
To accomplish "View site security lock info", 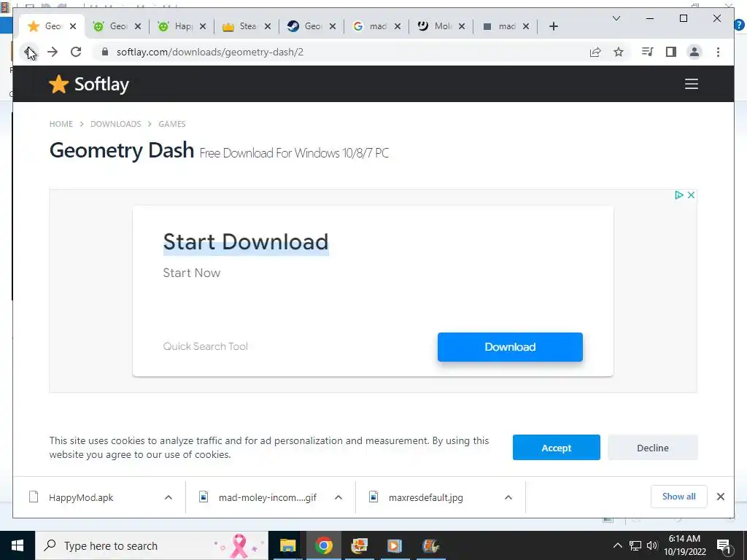I will coord(105,52).
